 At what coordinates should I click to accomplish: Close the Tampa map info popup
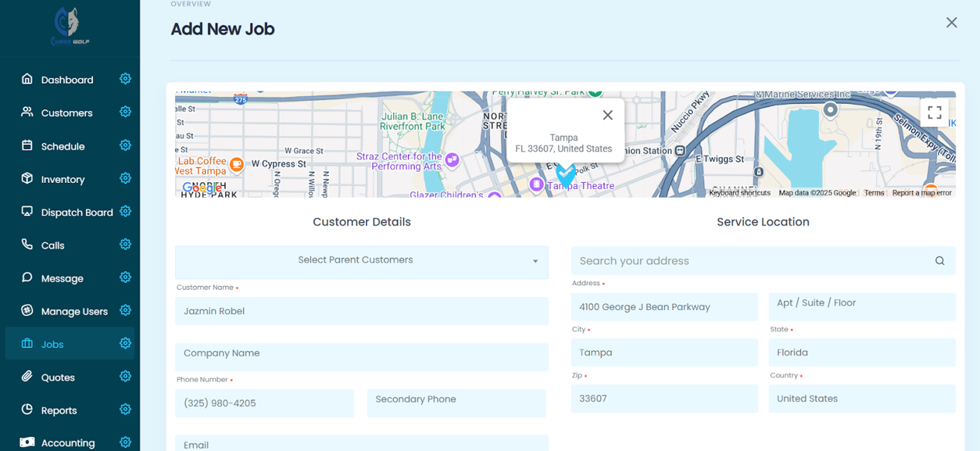pyautogui.click(x=608, y=115)
